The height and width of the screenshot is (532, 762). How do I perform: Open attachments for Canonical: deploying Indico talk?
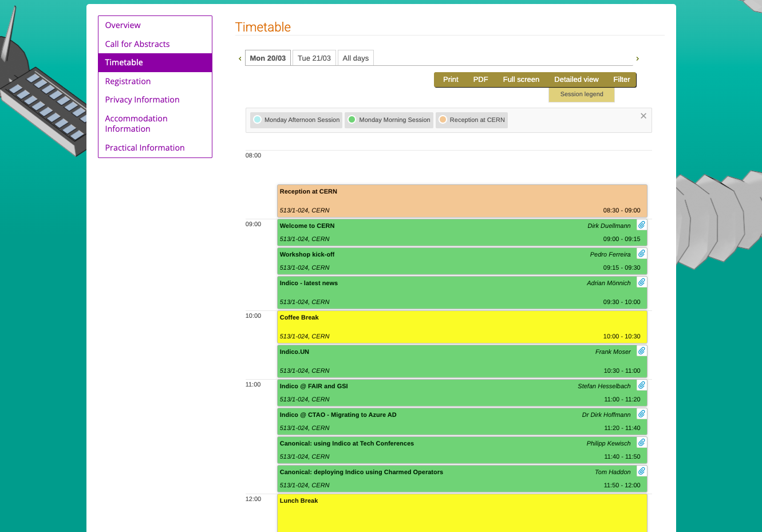pyautogui.click(x=642, y=471)
